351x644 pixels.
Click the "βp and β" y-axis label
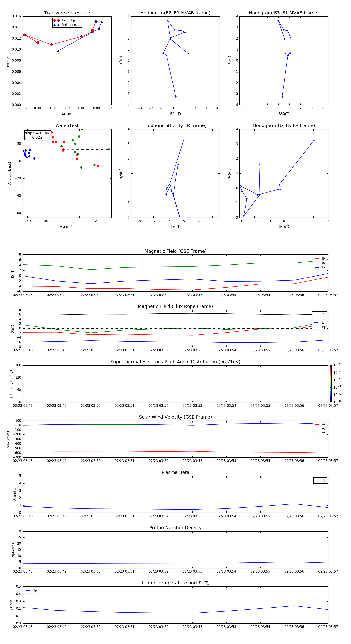(14, 494)
